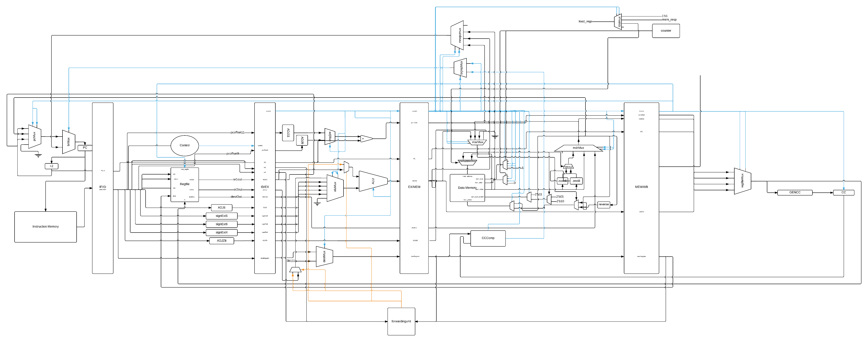Select the mdrMux trapezoid

point(579,148)
